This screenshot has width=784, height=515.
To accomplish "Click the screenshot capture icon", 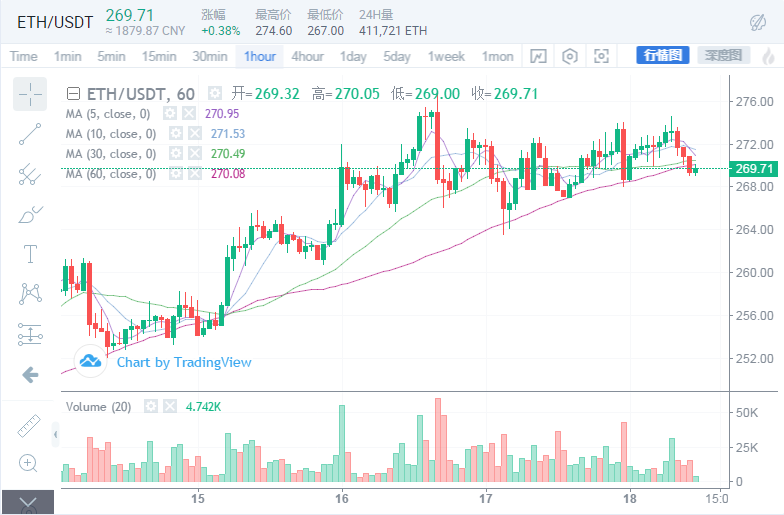I will 601,56.
